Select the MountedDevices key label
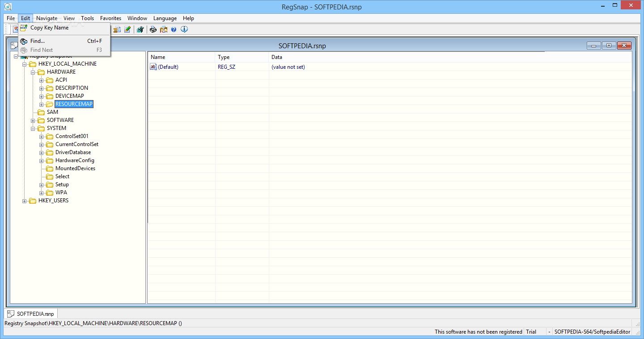Screen dimensions: 644x339 pyautogui.click(x=75, y=168)
